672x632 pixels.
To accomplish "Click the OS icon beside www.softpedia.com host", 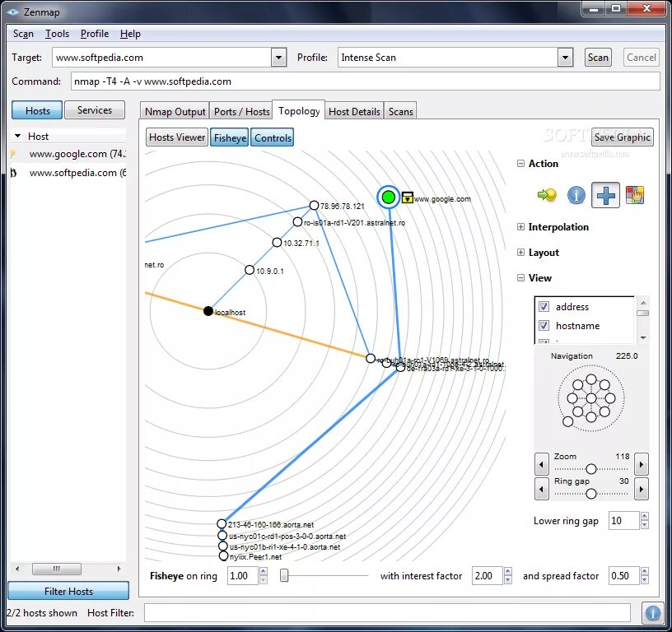I will coord(14,173).
